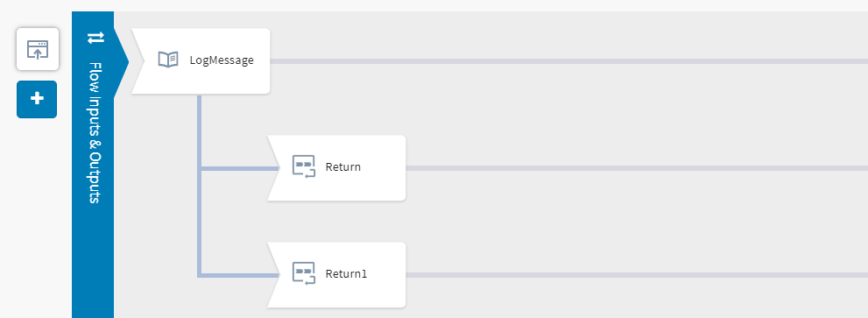Click the white card area right of Return text
The image size is (868, 318).
pos(383,167)
